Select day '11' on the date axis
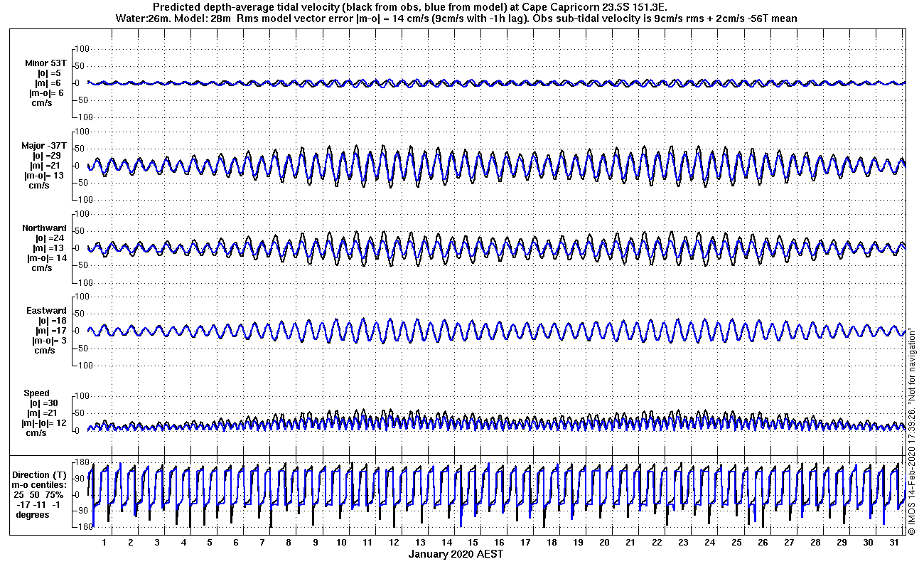 (x=367, y=543)
